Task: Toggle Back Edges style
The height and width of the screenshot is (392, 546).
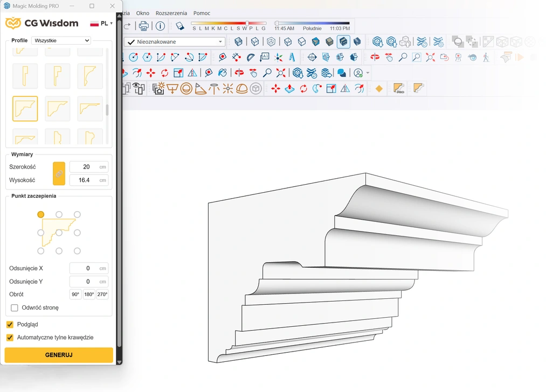Action: tap(255, 42)
